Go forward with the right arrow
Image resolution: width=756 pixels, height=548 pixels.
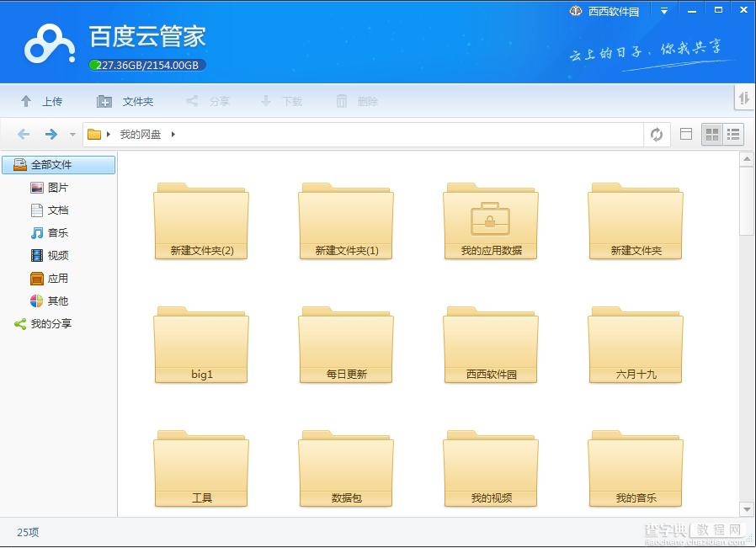click(x=51, y=134)
